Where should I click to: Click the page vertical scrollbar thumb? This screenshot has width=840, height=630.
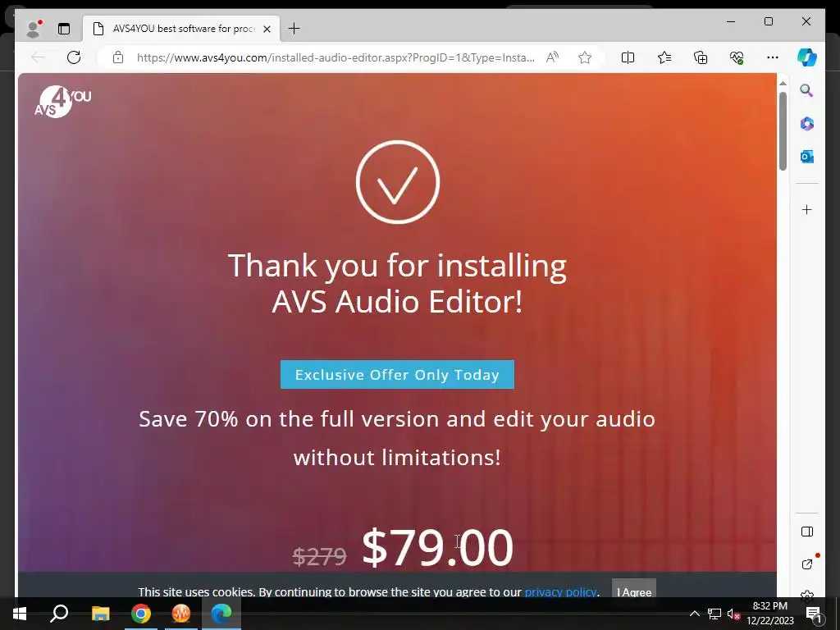click(783, 131)
